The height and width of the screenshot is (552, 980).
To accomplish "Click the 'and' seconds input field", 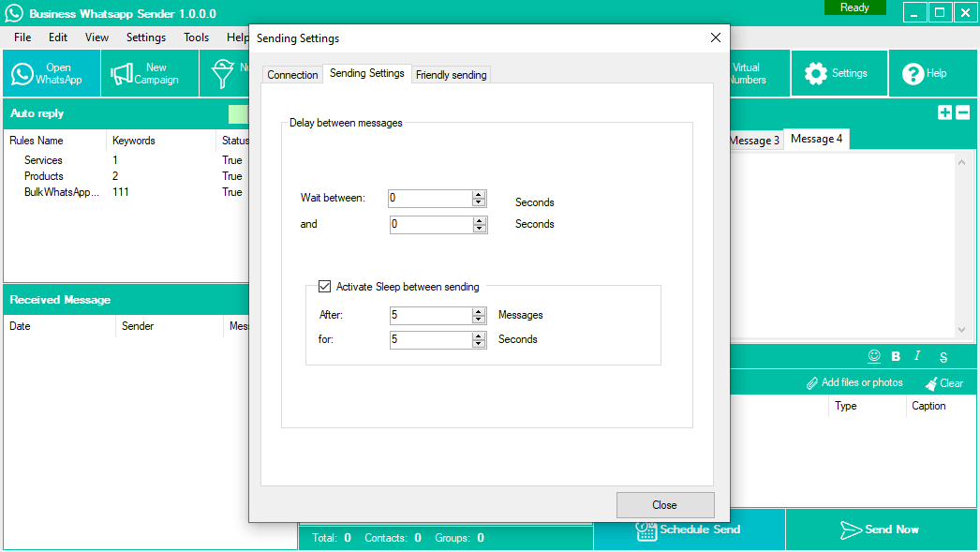I will [431, 224].
